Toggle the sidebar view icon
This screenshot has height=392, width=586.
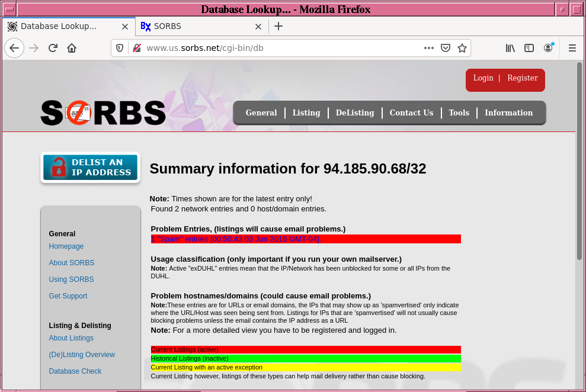tap(529, 48)
